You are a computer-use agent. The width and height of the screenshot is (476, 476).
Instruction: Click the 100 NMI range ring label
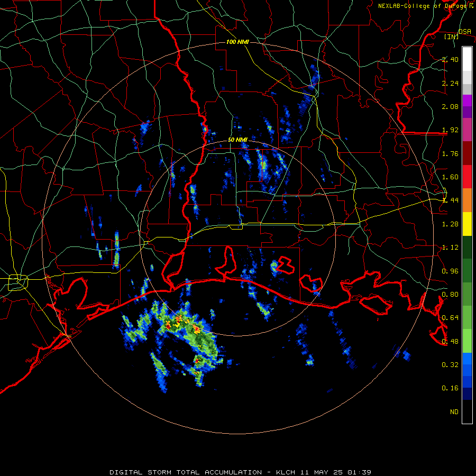(x=237, y=42)
